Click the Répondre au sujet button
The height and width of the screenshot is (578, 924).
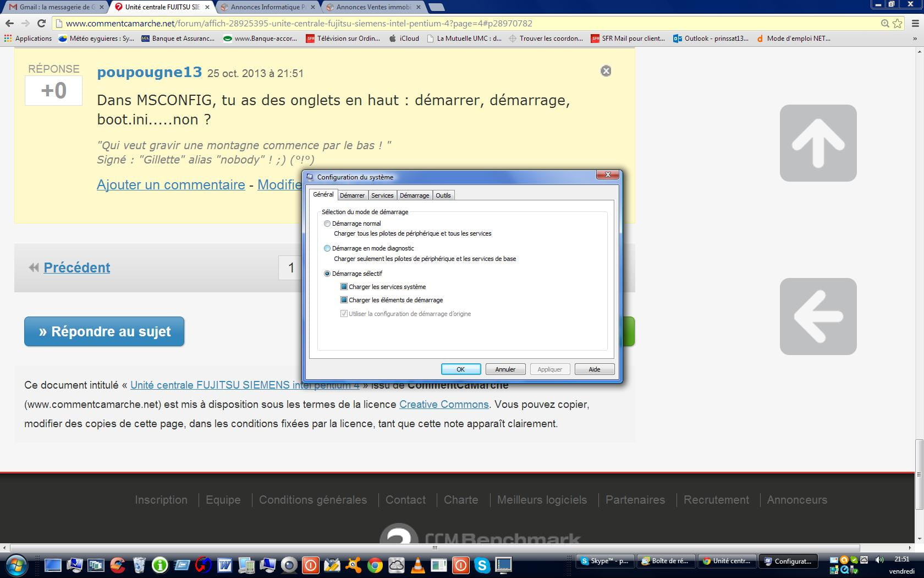pos(104,331)
